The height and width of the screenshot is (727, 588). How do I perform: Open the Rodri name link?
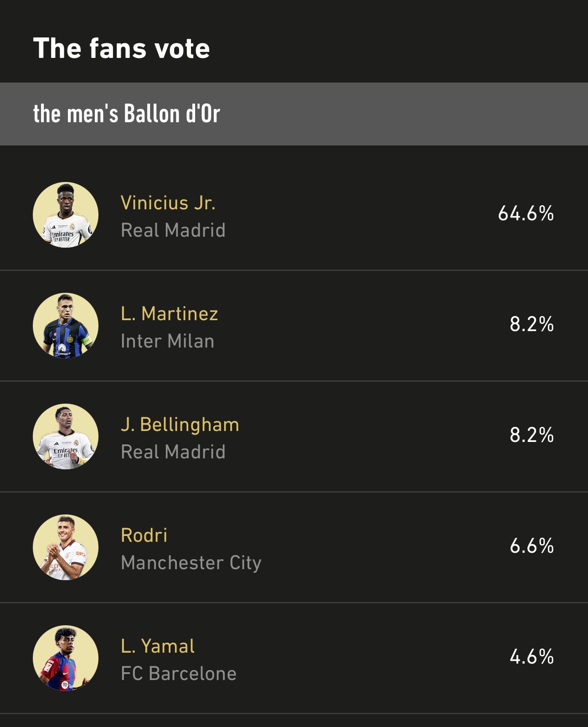(144, 535)
